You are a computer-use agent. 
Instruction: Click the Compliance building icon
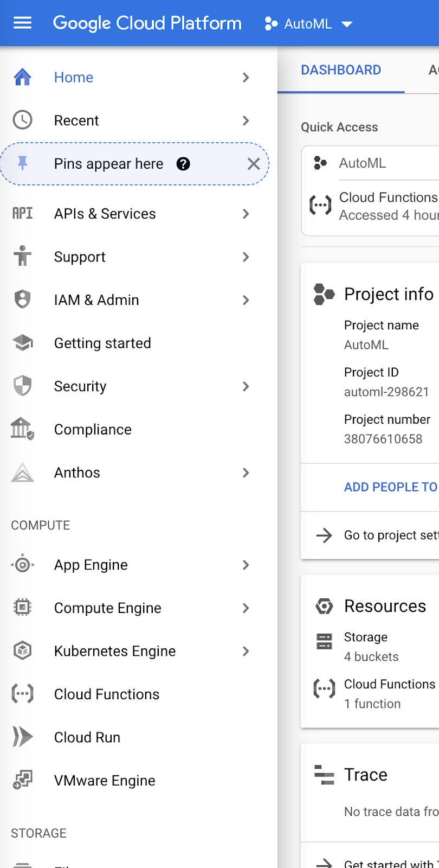coord(22,429)
